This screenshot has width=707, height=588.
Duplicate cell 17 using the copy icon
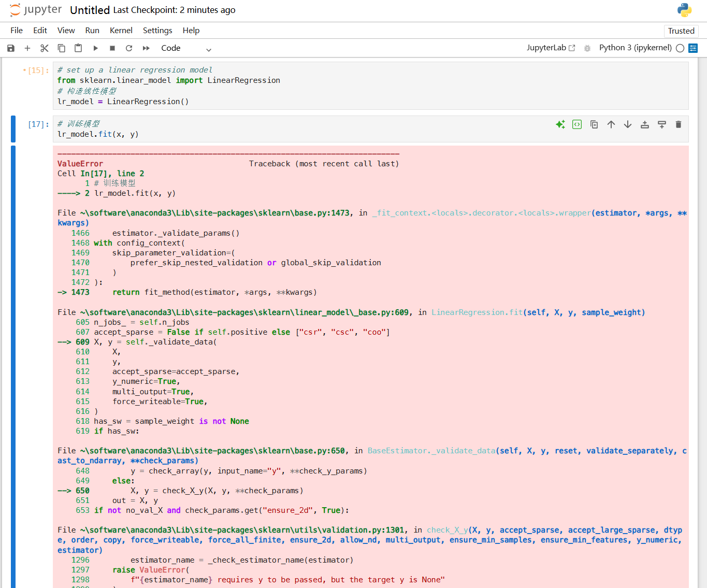[x=594, y=124]
